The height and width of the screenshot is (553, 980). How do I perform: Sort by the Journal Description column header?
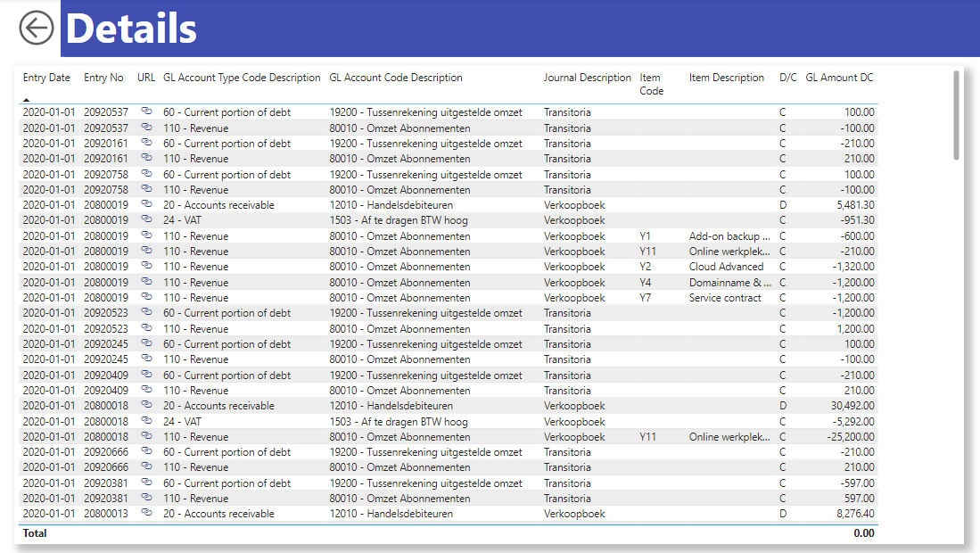588,78
